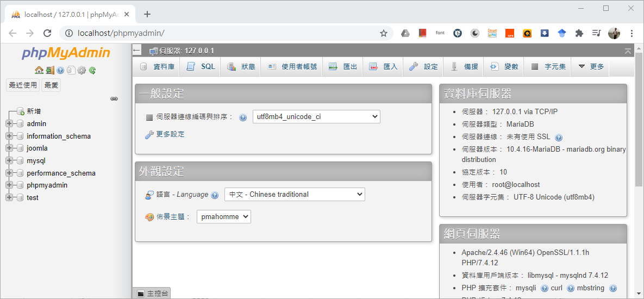This screenshot has width=644, height=299.
Task: Open the red dictionary book extension
Action: point(423,33)
